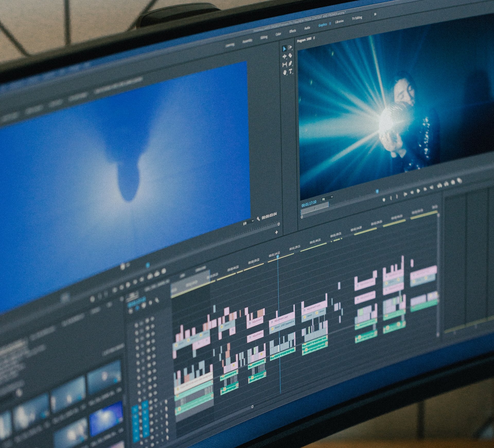Open the Audio workspace tab
Screen dimensions: 494x448
[307, 28]
